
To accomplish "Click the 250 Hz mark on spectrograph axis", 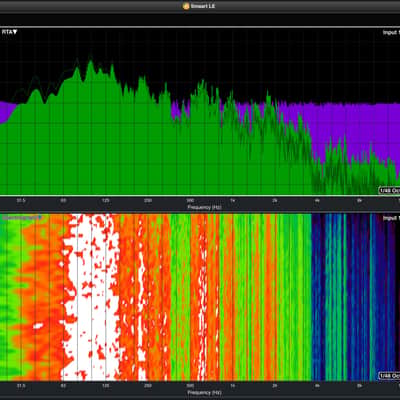I will (x=148, y=386).
